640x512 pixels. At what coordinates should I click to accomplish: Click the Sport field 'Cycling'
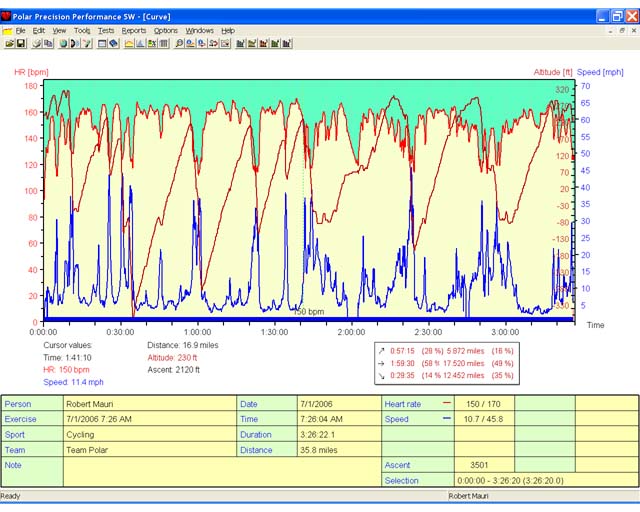[x=150, y=434]
